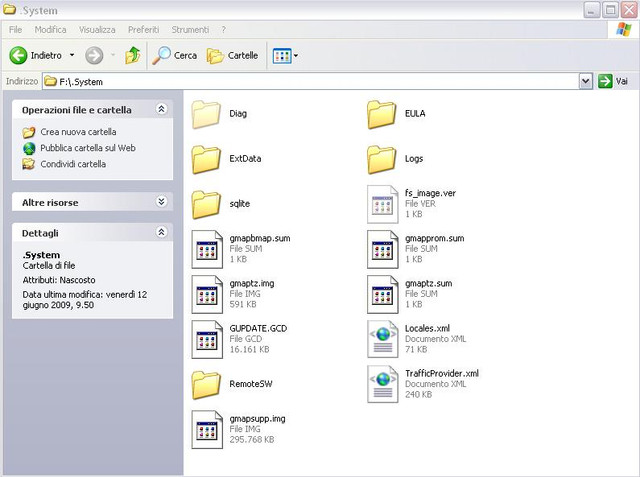
Task: Open the File menu
Action: pyautogui.click(x=16, y=29)
